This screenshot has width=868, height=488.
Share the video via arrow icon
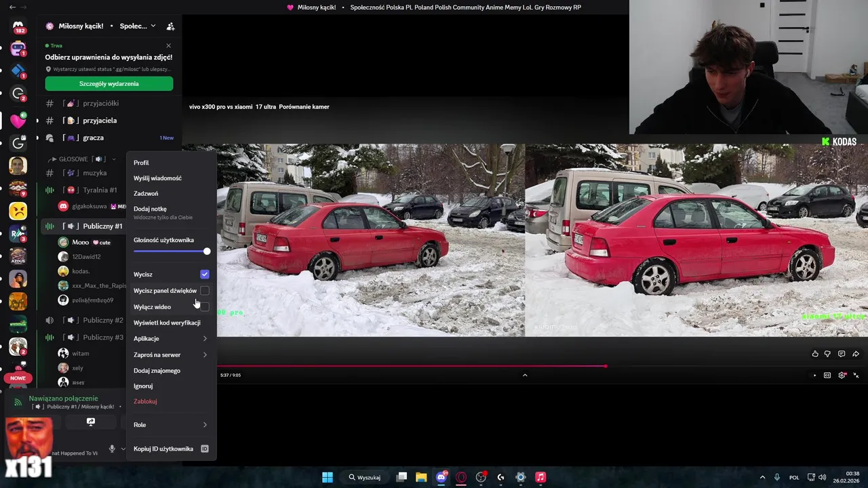(x=856, y=354)
